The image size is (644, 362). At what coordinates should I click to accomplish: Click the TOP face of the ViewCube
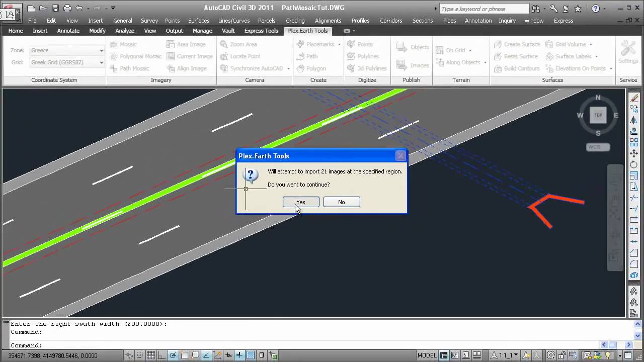tap(598, 115)
